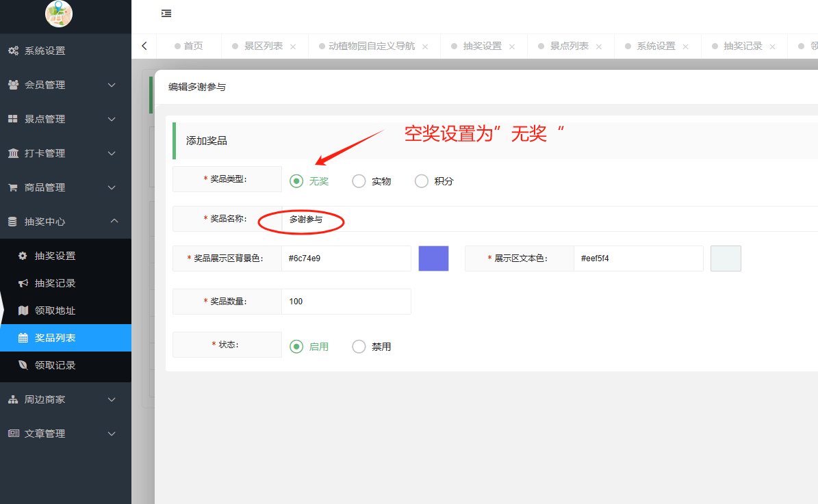Open 抽奖记录 submenu item
Screen dimensions: 818x504
(66, 283)
